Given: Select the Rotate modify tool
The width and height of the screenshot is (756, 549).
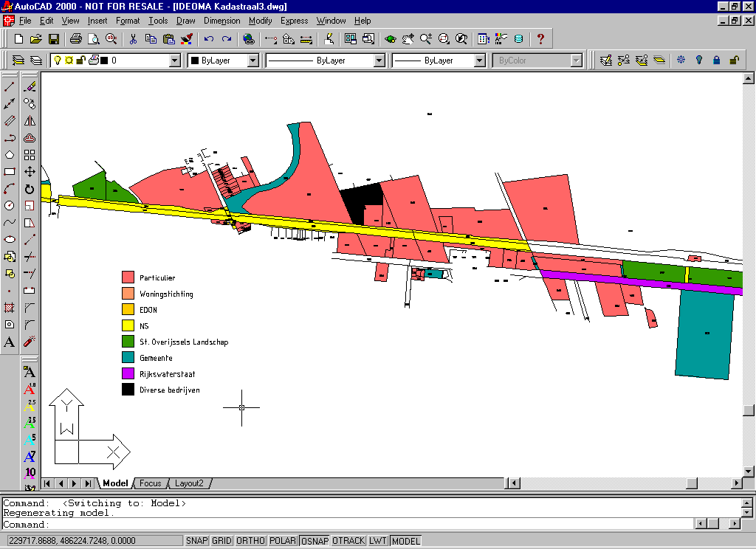Looking at the screenshot, I should (x=30, y=188).
